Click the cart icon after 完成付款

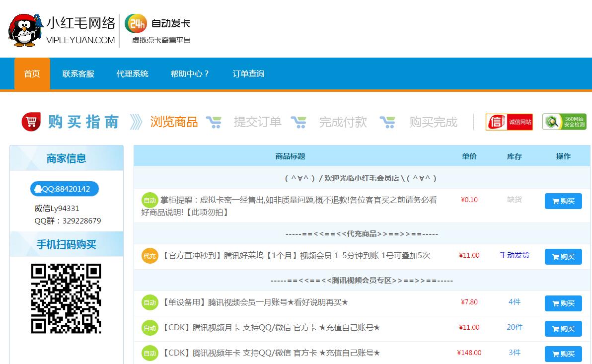pos(387,122)
